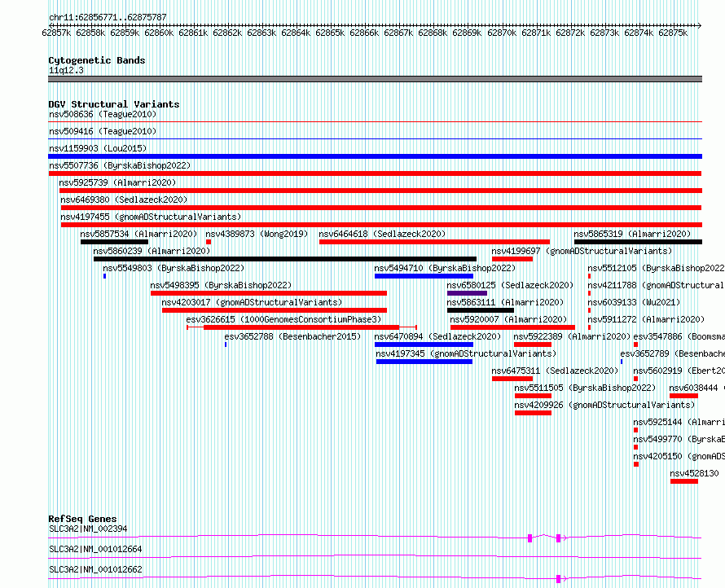Screen dimensions: 725x588
Task: Click the 62860k ruler tick label
Action: click(x=159, y=33)
